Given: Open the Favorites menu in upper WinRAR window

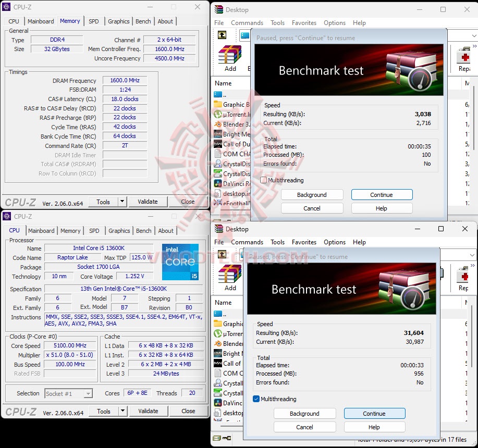Looking at the screenshot, I should point(304,23).
